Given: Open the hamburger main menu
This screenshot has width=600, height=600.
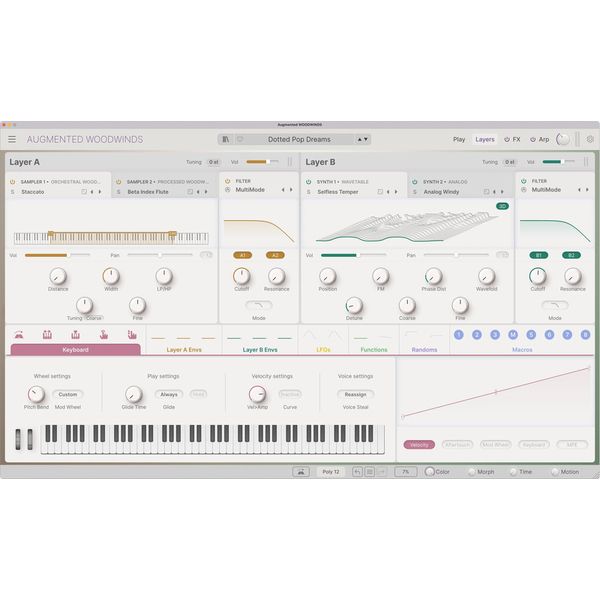Looking at the screenshot, I should click(12, 139).
